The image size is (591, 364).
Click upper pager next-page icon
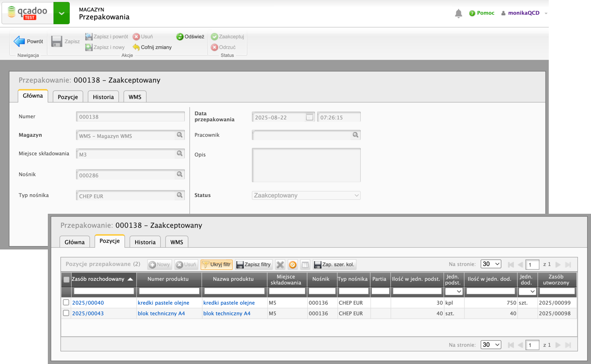(558, 264)
